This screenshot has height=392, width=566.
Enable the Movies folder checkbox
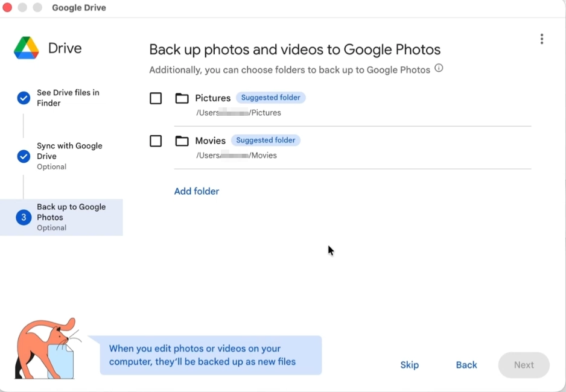(x=156, y=141)
